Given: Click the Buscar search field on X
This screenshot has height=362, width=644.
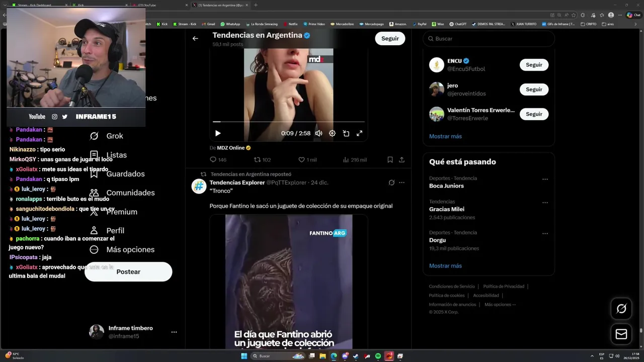Looking at the screenshot, I should coord(489,39).
